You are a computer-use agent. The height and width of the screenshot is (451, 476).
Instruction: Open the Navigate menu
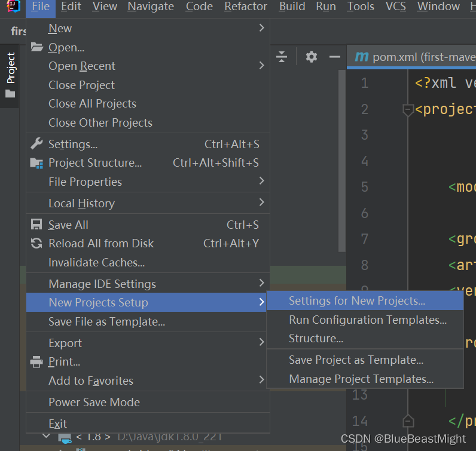[x=151, y=7]
